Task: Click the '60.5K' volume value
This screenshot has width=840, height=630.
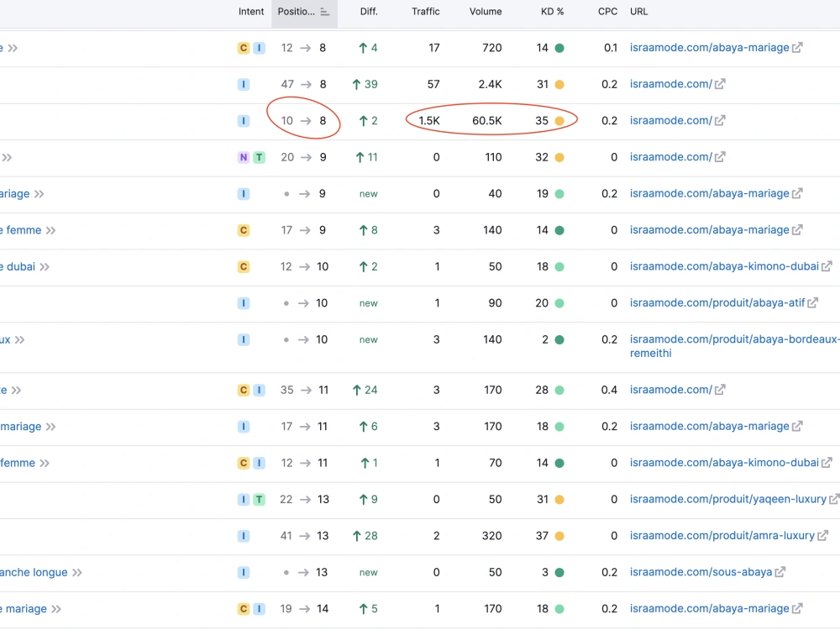Action: [487, 121]
